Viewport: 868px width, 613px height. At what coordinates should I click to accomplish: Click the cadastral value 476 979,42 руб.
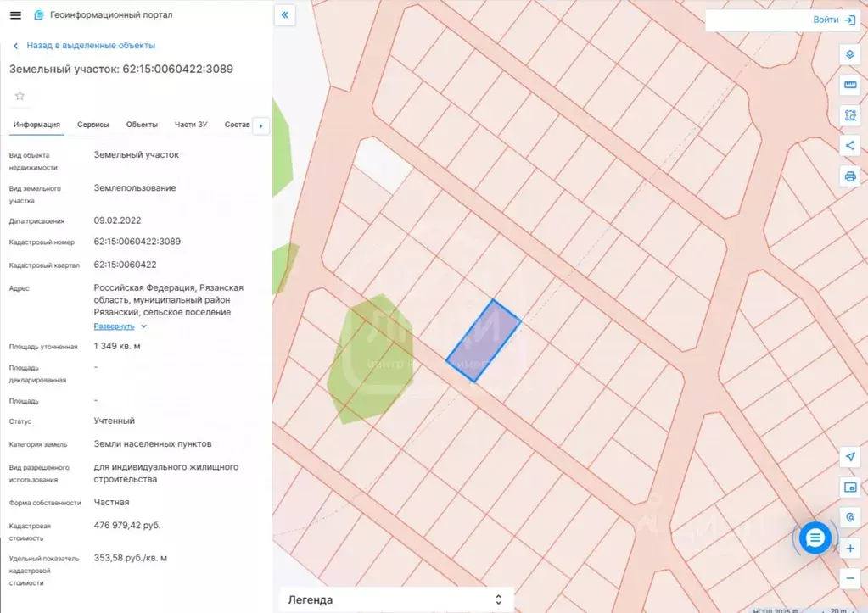coord(127,525)
